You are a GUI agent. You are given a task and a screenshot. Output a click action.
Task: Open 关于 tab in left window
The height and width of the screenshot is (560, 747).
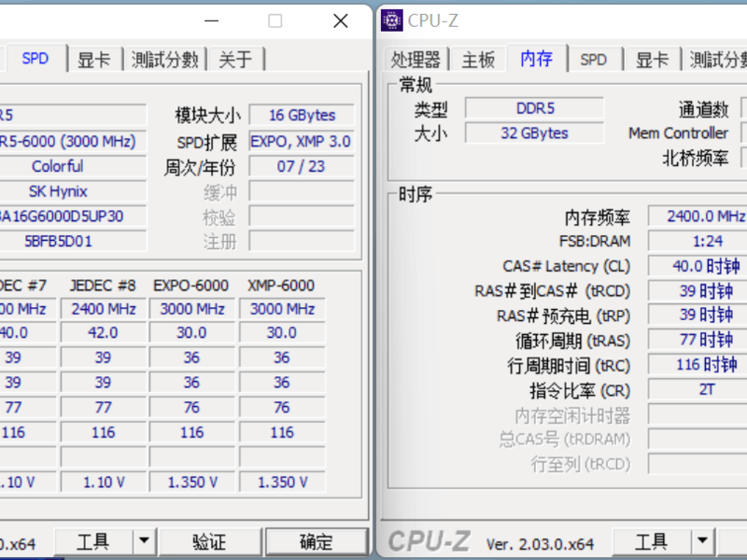[235, 60]
